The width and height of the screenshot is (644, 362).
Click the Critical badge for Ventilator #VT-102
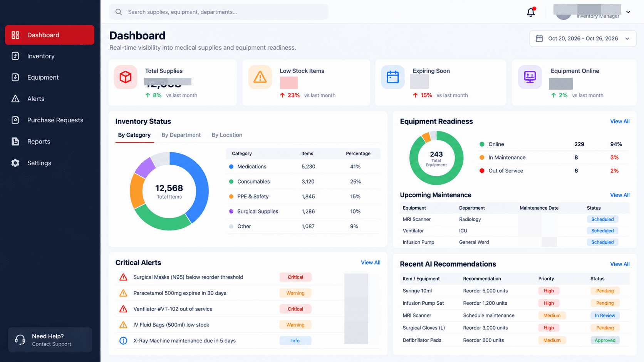(x=295, y=309)
